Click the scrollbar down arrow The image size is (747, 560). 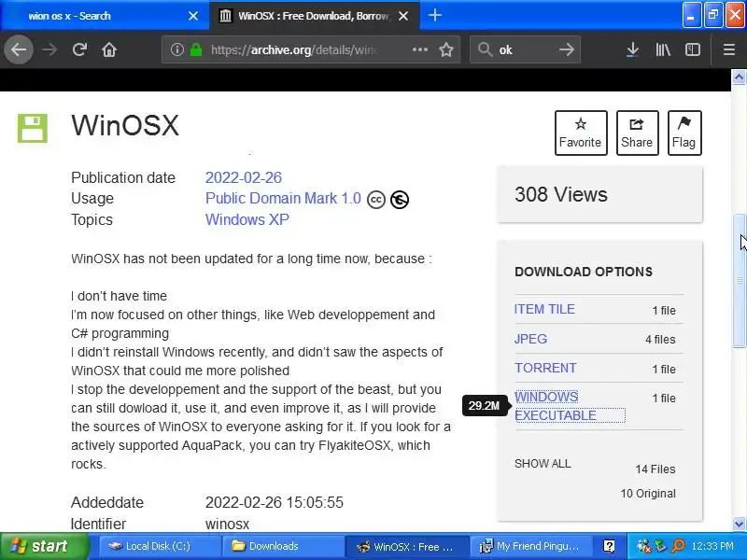click(739, 524)
